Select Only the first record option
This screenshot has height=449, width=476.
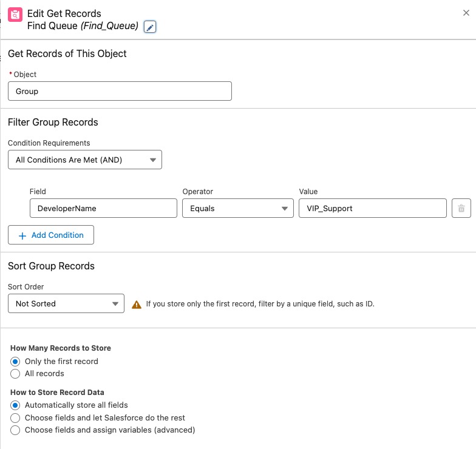(x=15, y=362)
